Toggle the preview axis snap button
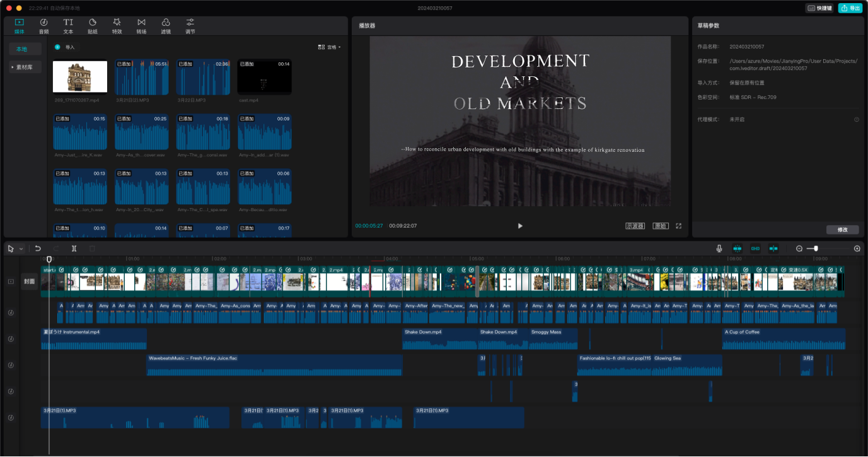 [773, 248]
